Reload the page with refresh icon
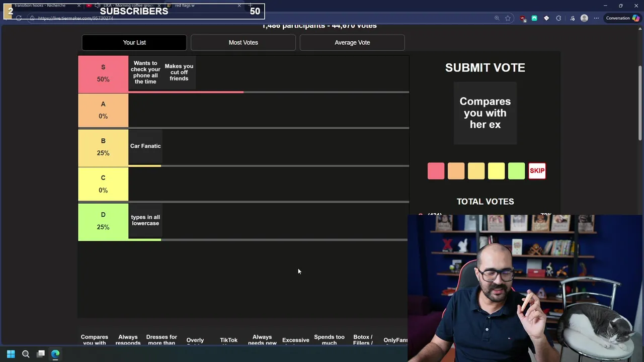This screenshot has width=644, height=362. tap(19, 18)
